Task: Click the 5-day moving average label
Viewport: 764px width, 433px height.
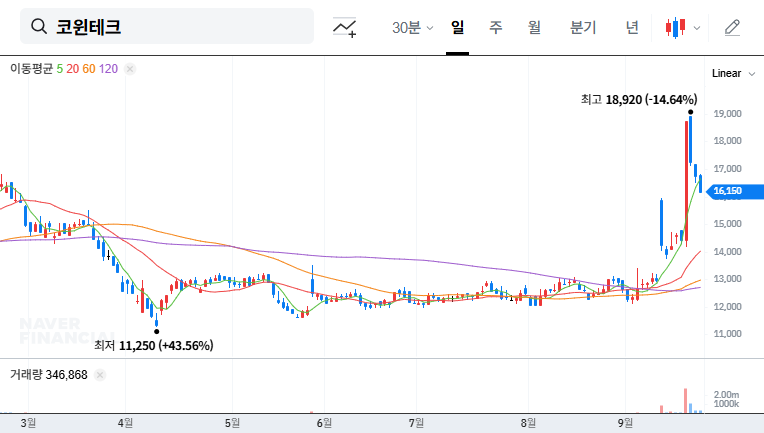Action: coord(59,69)
